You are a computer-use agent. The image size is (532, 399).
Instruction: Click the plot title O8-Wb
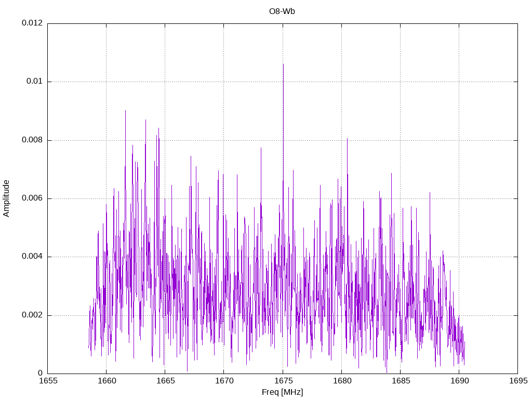coord(282,11)
